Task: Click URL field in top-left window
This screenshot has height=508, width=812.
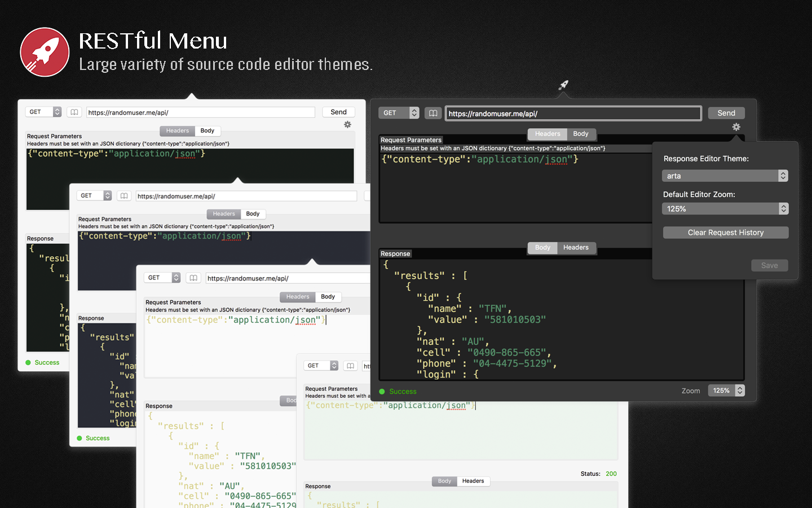Action: click(201, 112)
